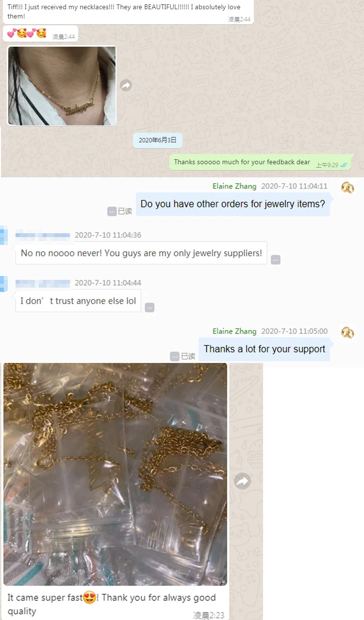Click the blurred customer avatar at 11:04:44
Viewport: 364px width, 620px height.
[3, 283]
